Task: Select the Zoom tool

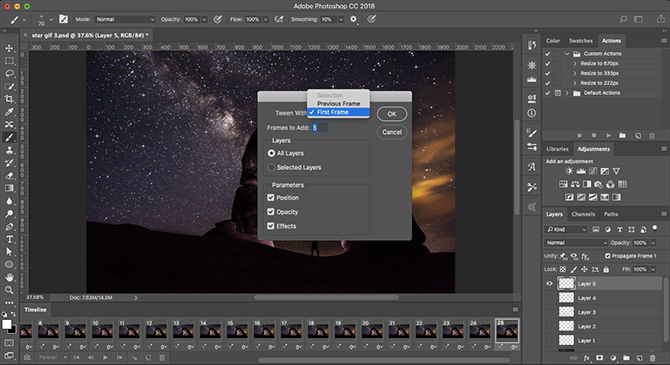Action: [x=9, y=290]
